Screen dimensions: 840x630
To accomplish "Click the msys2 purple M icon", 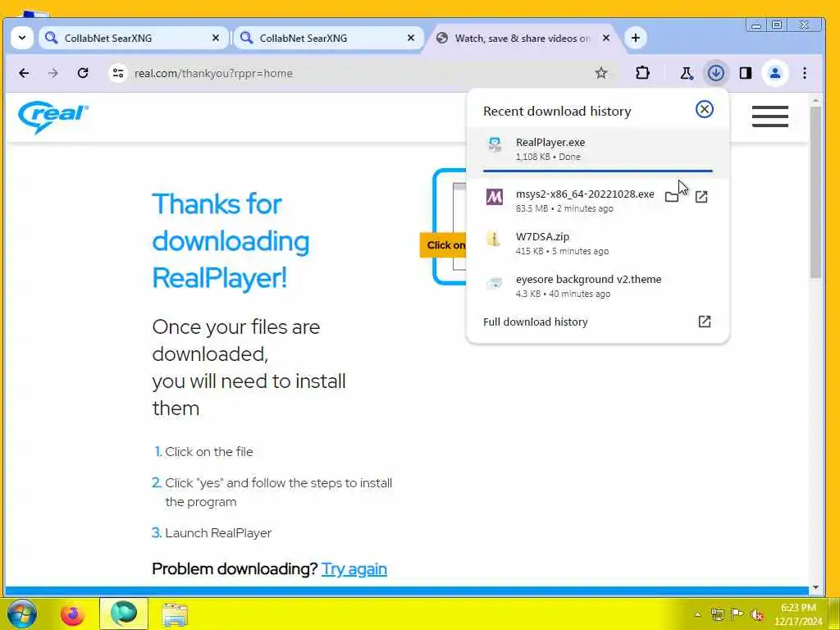I will pyautogui.click(x=494, y=197).
